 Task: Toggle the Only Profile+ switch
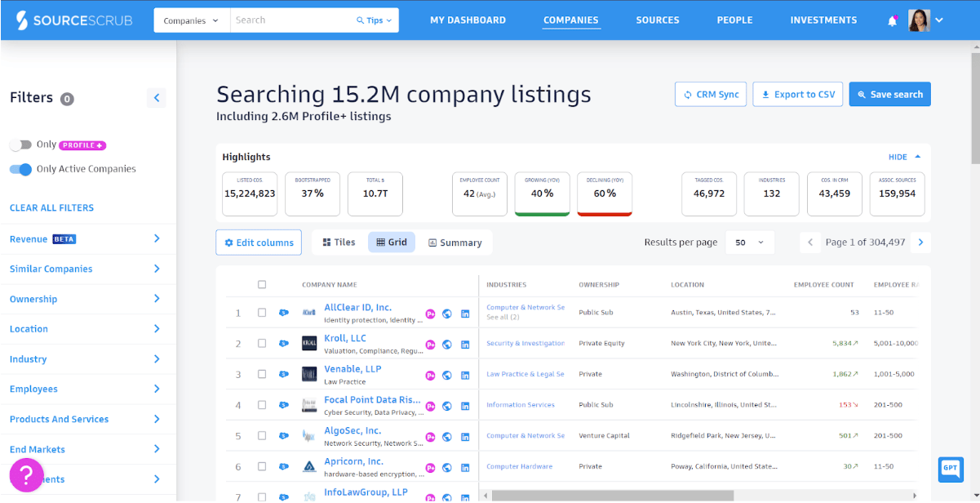pyautogui.click(x=20, y=145)
